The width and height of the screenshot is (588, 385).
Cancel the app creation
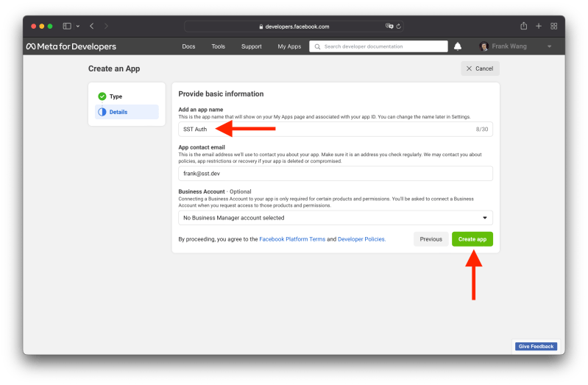[x=480, y=68]
